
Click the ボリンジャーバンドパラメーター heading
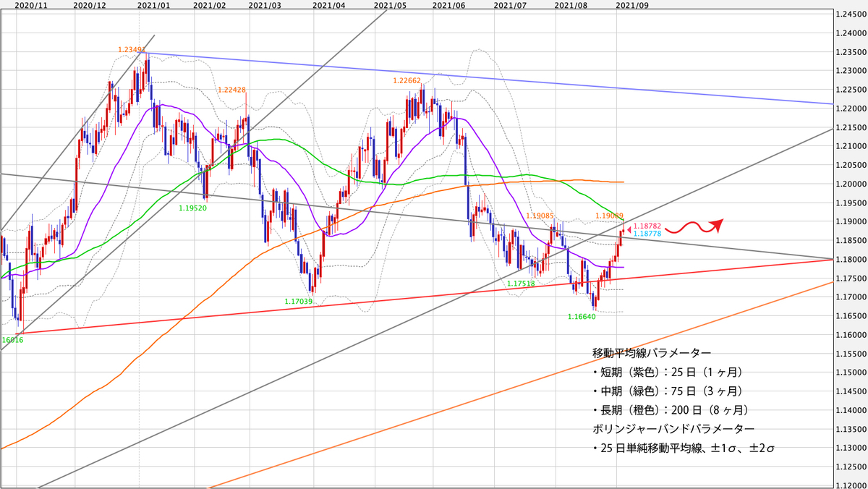point(673,429)
